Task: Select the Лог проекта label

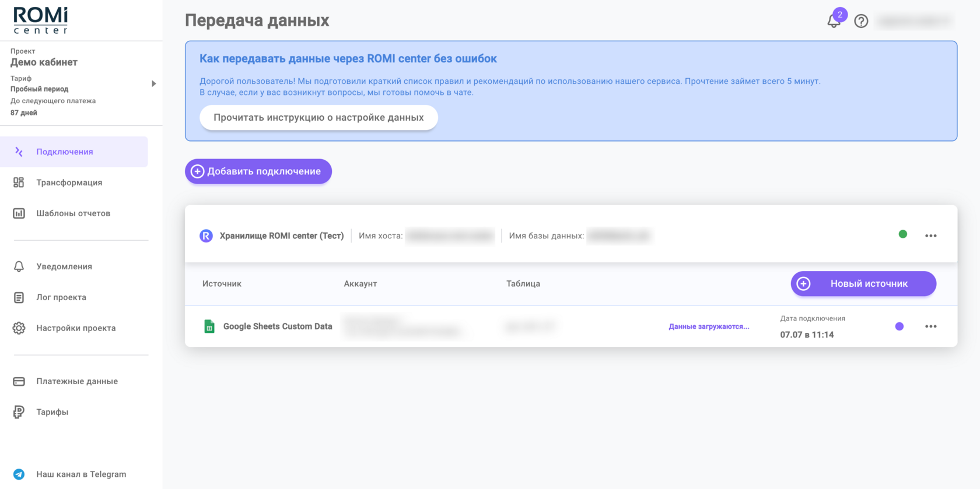Action: [x=61, y=297]
